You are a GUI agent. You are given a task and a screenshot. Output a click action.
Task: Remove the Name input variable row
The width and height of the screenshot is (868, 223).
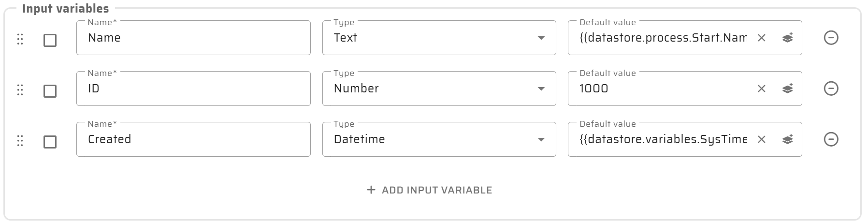click(x=831, y=38)
